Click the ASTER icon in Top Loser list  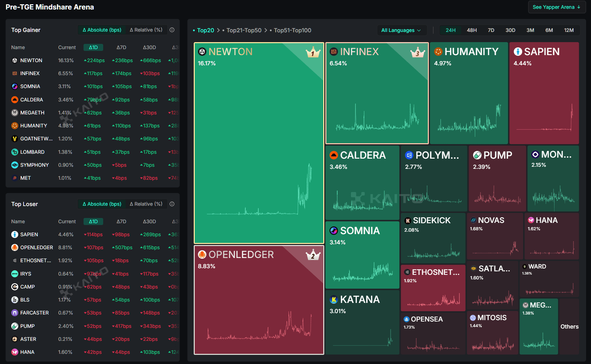coord(15,339)
